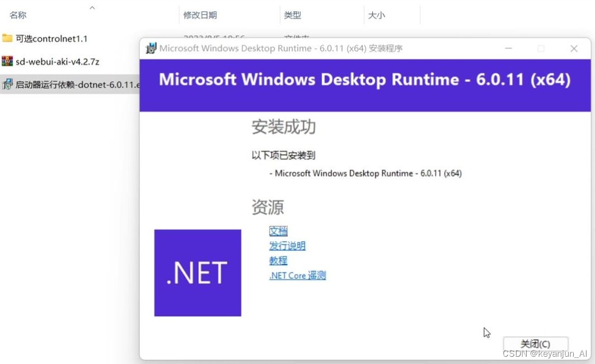Image resolution: width=595 pixels, height=364 pixels.
Task: Open the 文档 documentation link
Action: point(278,231)
